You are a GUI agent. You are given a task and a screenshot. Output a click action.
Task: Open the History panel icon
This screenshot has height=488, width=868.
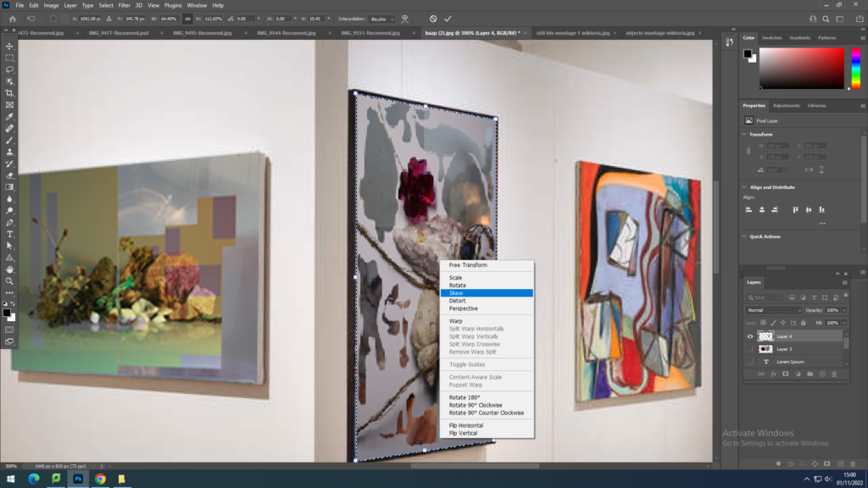730,42
